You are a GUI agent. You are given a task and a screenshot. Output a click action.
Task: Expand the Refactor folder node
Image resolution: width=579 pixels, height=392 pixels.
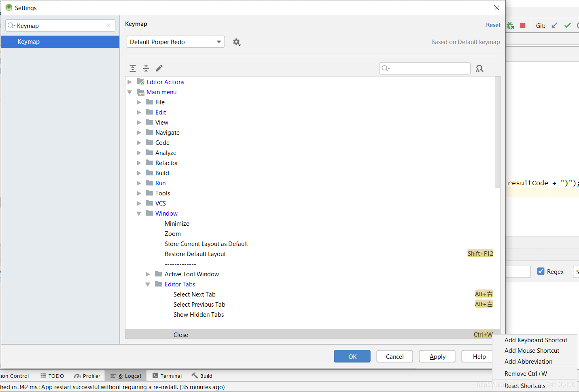coord(139,163)
